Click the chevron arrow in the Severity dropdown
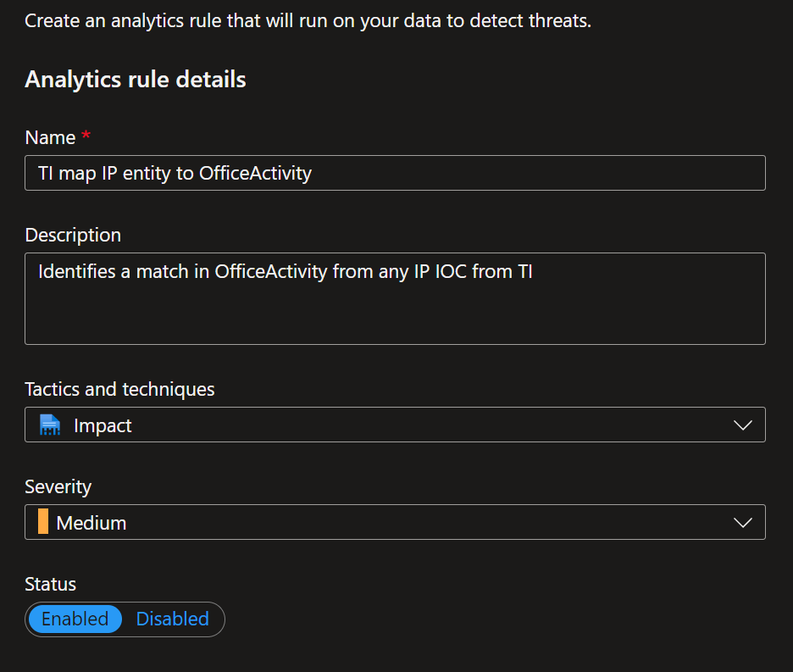This screenshot has width=793, height=672. point(742,522)
